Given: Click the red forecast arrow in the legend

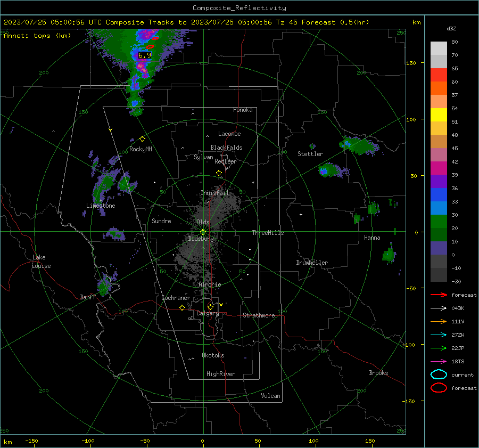Looking at the screenshot, I should click(x=439, y=295).
